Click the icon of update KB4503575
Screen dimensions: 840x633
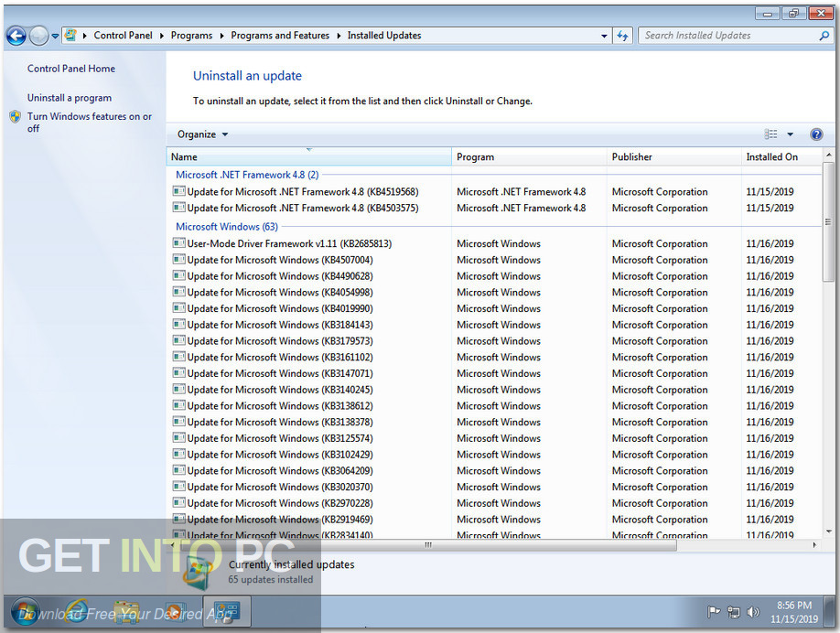click(179, 208)
